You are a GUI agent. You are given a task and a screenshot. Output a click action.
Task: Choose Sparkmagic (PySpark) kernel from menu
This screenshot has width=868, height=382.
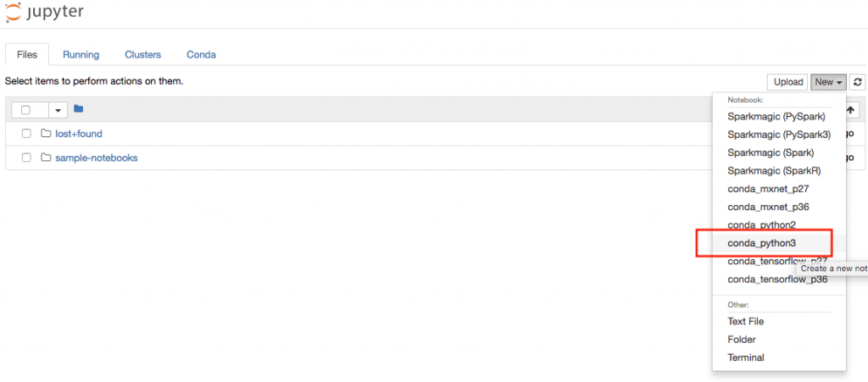coord(776,116)
